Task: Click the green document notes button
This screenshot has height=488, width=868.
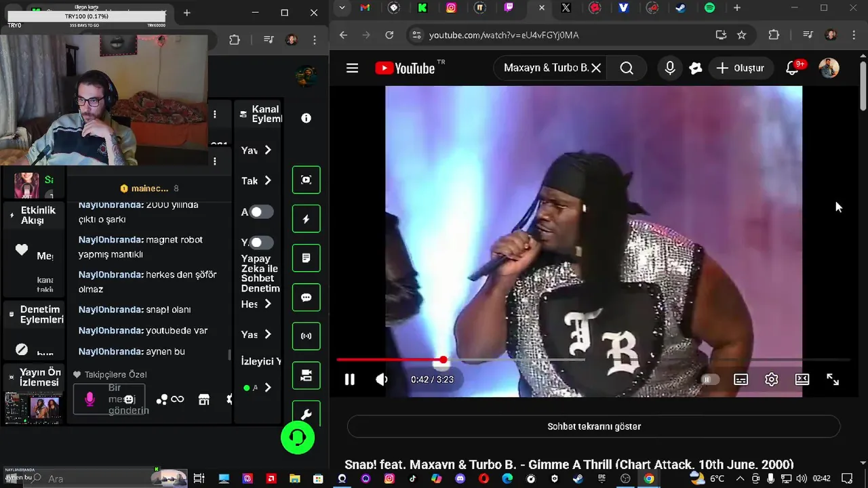Action: [x=306, y=258]
